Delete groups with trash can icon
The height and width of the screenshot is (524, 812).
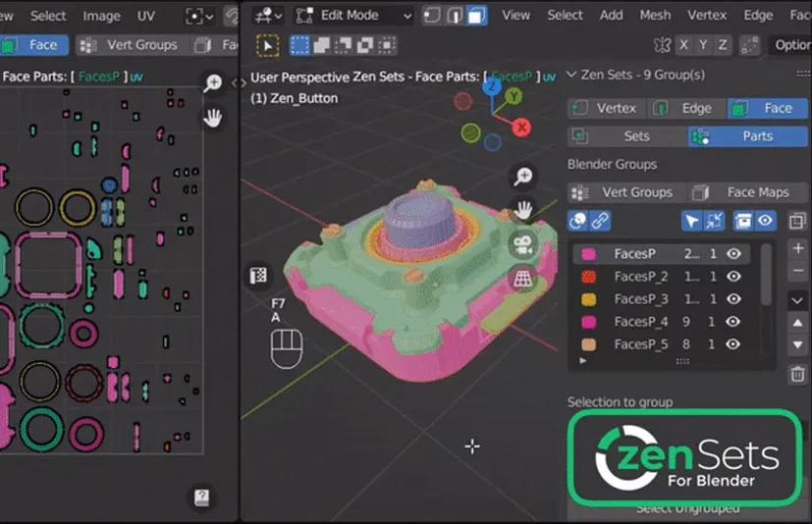tap(798, 374)
